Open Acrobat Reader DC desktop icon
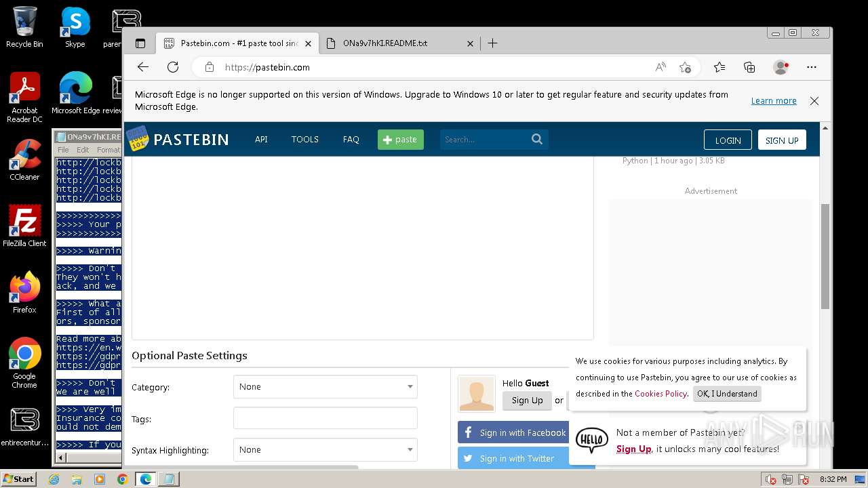The width and height of the screenshot is (868, 488). [x=24, y=98]
